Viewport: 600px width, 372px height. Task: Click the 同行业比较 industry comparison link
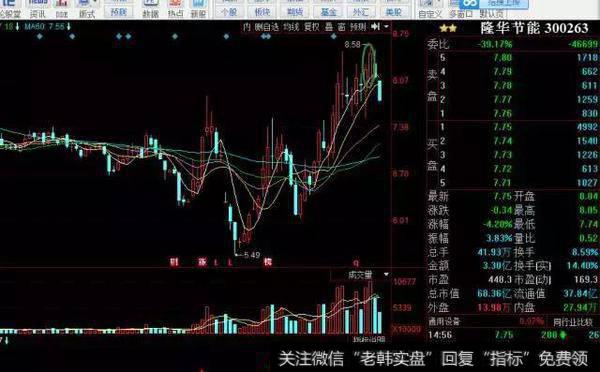click(x=572, y=322)
